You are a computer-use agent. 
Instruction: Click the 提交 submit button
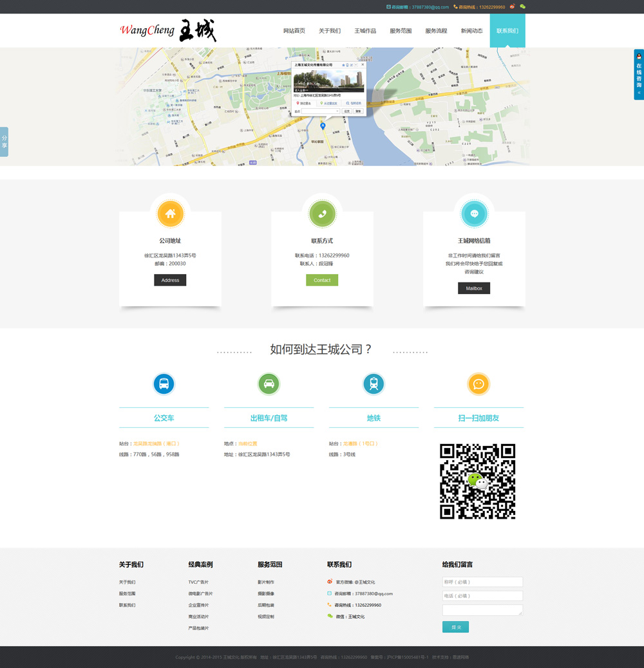[x=455, y=627]
